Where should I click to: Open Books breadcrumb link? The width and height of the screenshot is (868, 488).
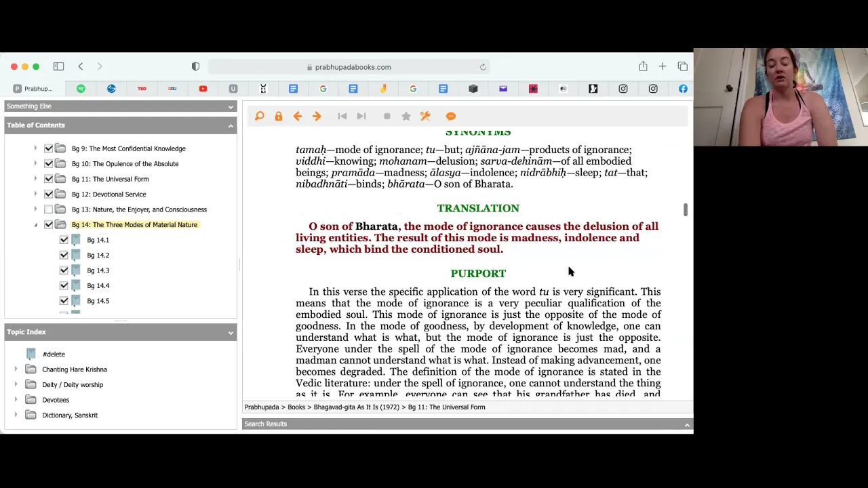(x=296, y=407)
